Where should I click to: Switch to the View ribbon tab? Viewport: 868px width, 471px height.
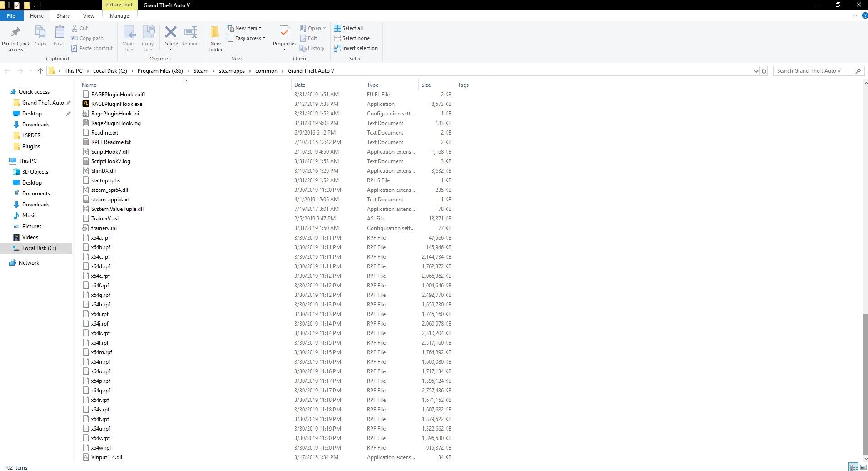[x=89, y=16]
